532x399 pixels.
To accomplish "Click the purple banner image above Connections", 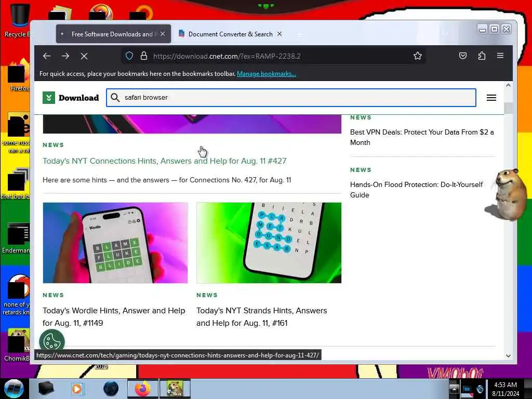I will [192, 124].
